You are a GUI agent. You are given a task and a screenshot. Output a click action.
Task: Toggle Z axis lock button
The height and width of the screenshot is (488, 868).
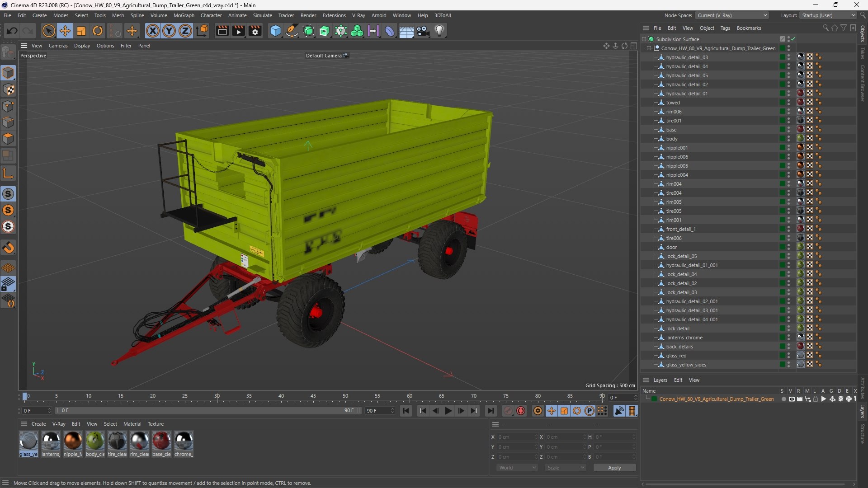click(x=185, y=31)
